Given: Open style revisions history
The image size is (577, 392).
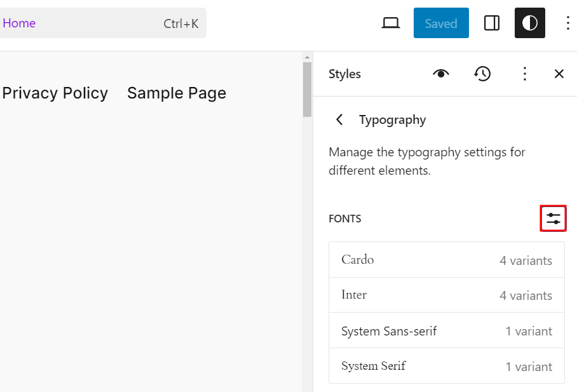Looking at the screenshot, I should (482, 74).
